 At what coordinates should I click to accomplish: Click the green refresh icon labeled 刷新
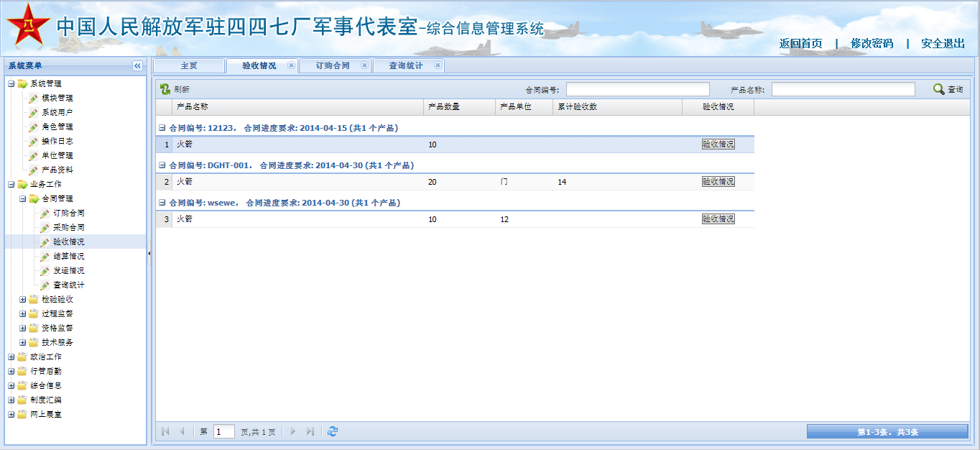click(x=165, y=89)
